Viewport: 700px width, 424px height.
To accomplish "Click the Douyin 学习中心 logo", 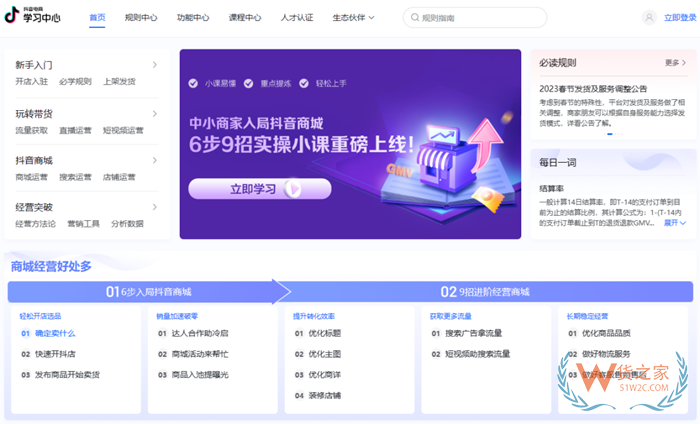I will [x=32, y=16].
